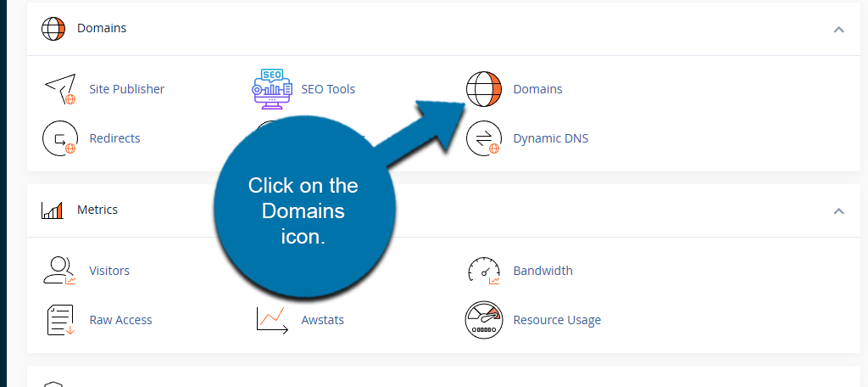Click the Bandwidth gauge icon
The width and height of the screenshot is (868, 387).
tap(484, 271)
